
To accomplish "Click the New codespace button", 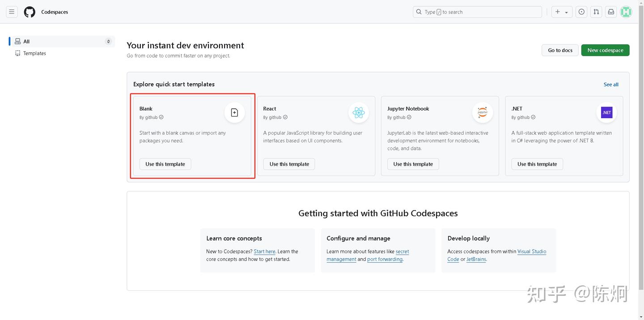I will pos(605,50).
